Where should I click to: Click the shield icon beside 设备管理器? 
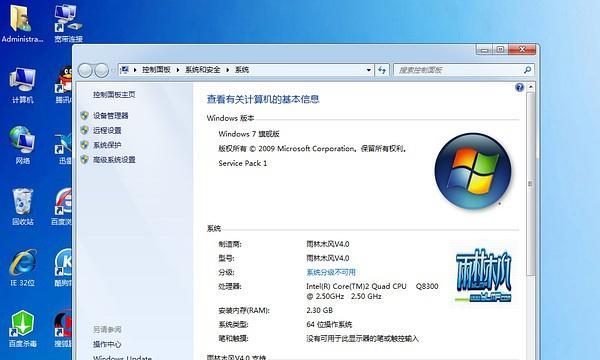click(85, 116)
